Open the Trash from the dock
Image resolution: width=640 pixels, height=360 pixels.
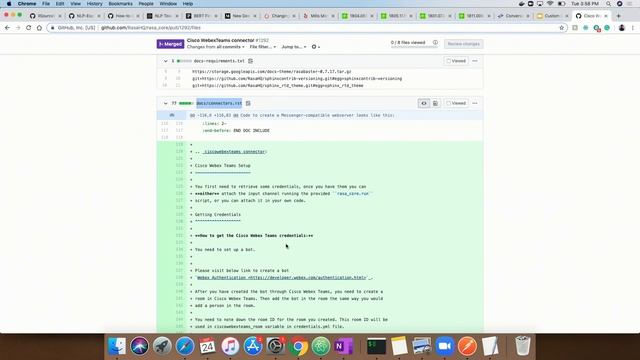click(522, 346)
